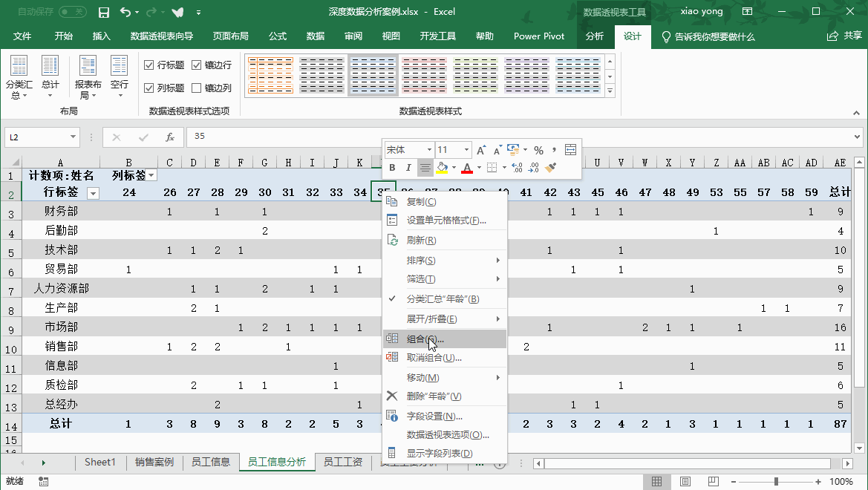868x490 pixels.
Task: Switch to the 员工工资 sheet tab
Action: coord(342,462)
